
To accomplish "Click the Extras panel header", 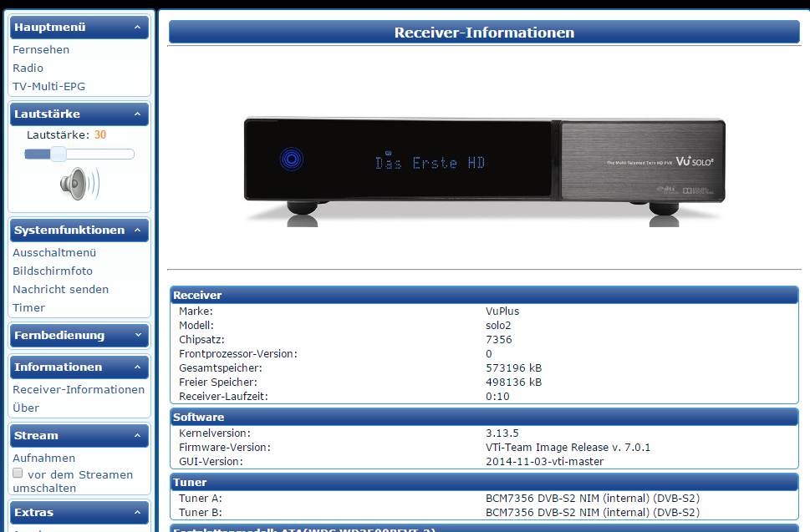I will 79,513.
